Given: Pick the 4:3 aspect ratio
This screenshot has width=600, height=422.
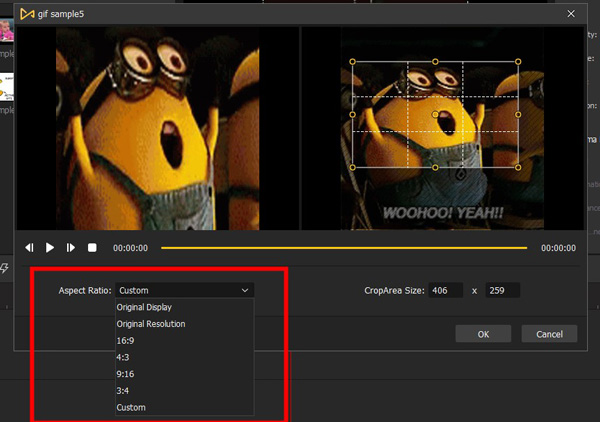Looking at the screenshot, I should point(184,357).
